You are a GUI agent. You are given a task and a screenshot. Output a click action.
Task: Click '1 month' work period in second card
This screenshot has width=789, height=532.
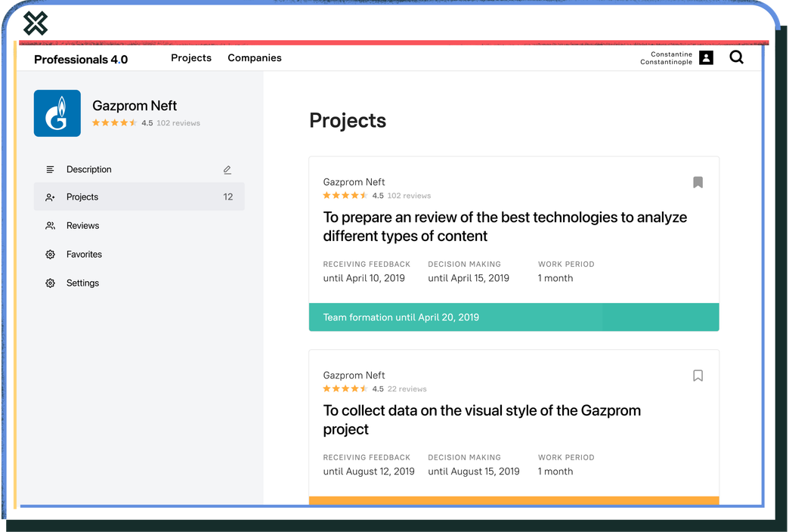click(555, 471)
